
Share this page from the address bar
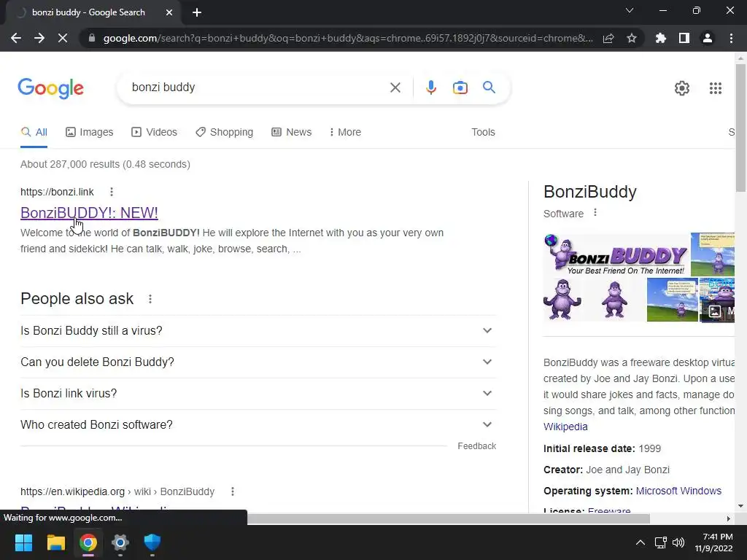pos(608,38)
